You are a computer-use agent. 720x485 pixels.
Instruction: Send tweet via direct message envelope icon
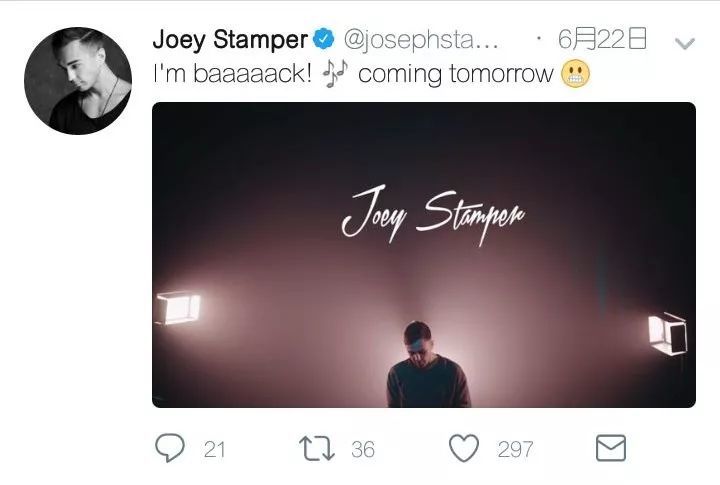pos(611,448)
